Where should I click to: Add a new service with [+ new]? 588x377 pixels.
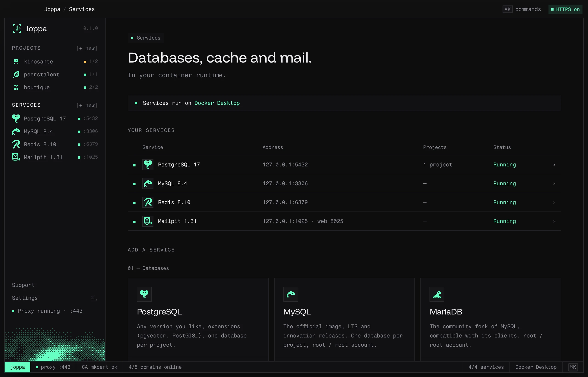pos(87,105)
